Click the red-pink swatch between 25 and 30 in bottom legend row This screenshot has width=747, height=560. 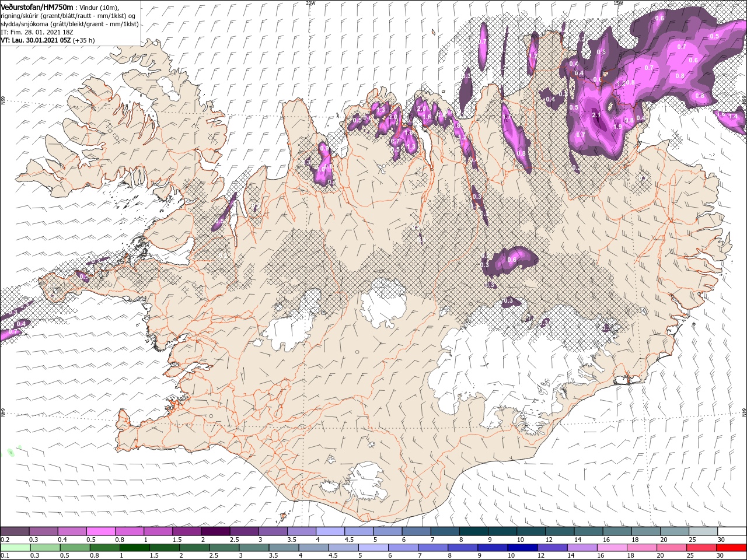702,547
